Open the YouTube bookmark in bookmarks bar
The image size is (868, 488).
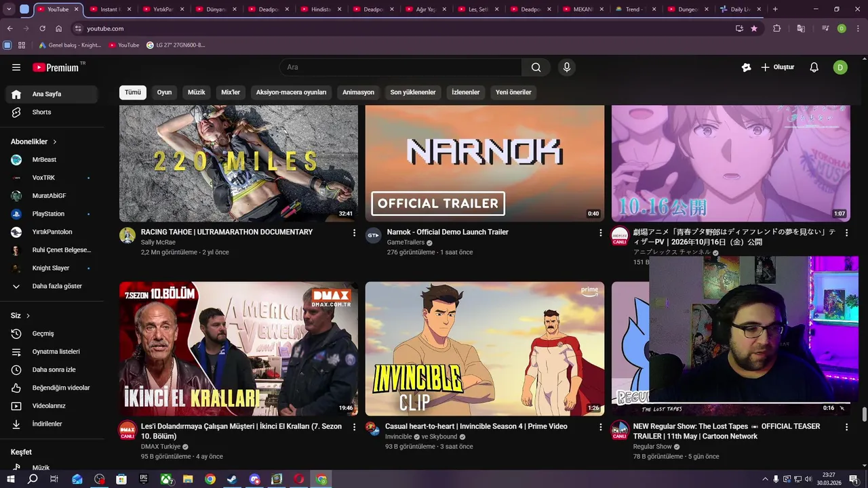[x=124, y=45]
